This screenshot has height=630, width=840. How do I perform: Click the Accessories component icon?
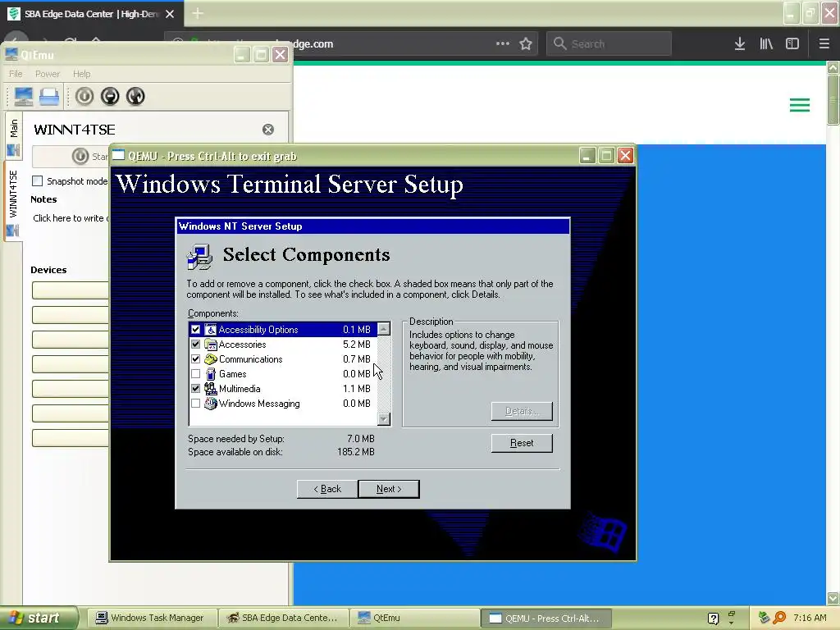click(211, 345)
